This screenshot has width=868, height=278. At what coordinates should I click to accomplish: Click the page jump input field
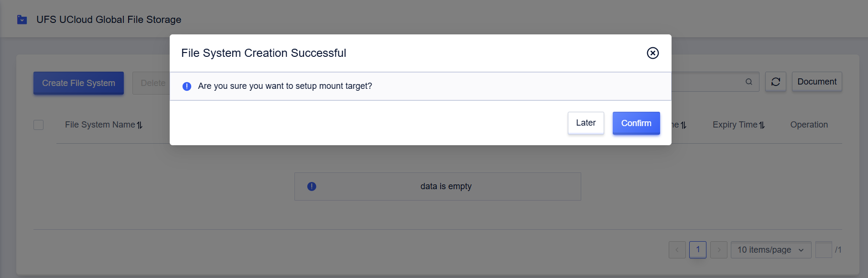click(x=823, y=250)
